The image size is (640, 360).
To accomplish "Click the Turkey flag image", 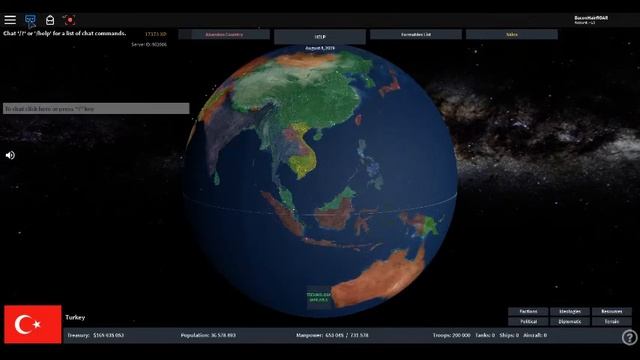I will pyautogui.click(x=33, y=324).
